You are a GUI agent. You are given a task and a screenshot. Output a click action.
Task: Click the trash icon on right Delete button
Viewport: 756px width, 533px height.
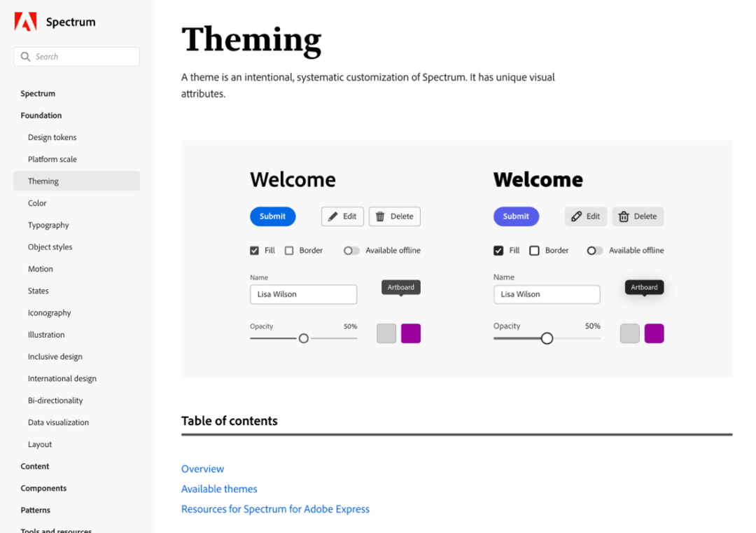(624, 216)
